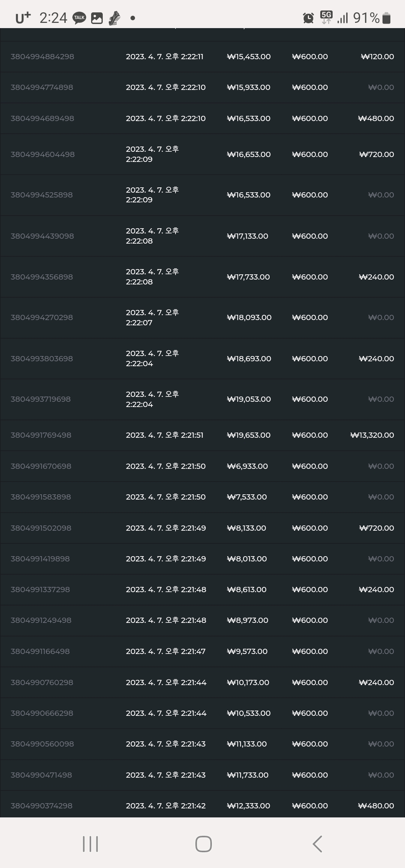
Task: Tap the Android home button
Action: pos(203,844)
